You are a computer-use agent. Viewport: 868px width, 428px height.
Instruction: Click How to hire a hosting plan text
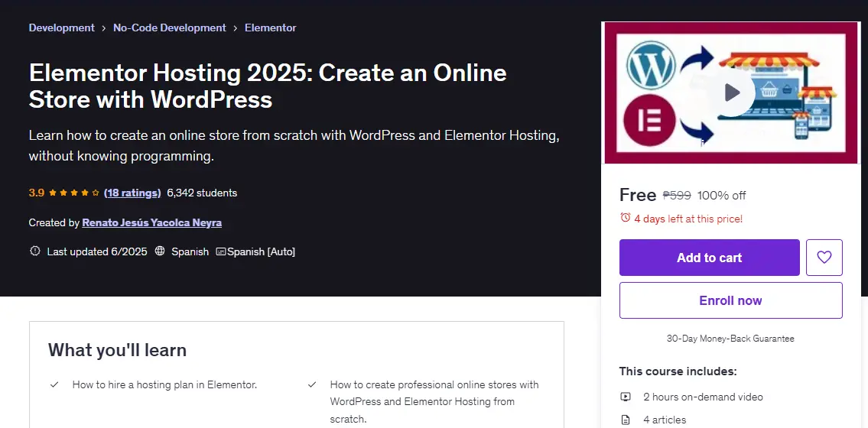[x=165, y=384]
